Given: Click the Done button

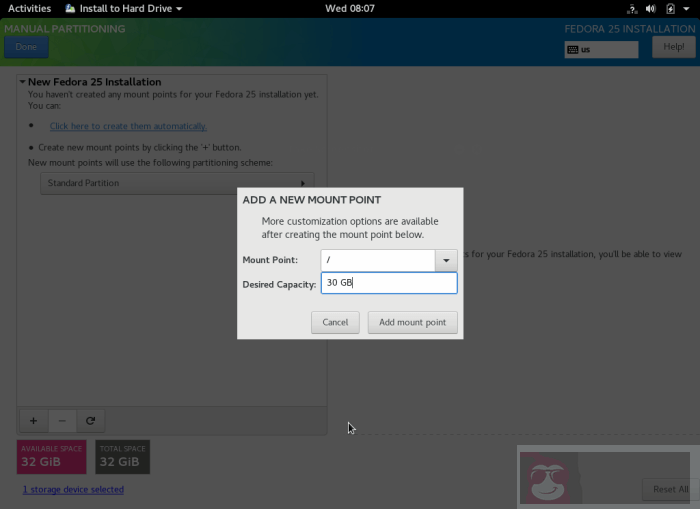Looking at the screenshot, I should coord(26,47).
